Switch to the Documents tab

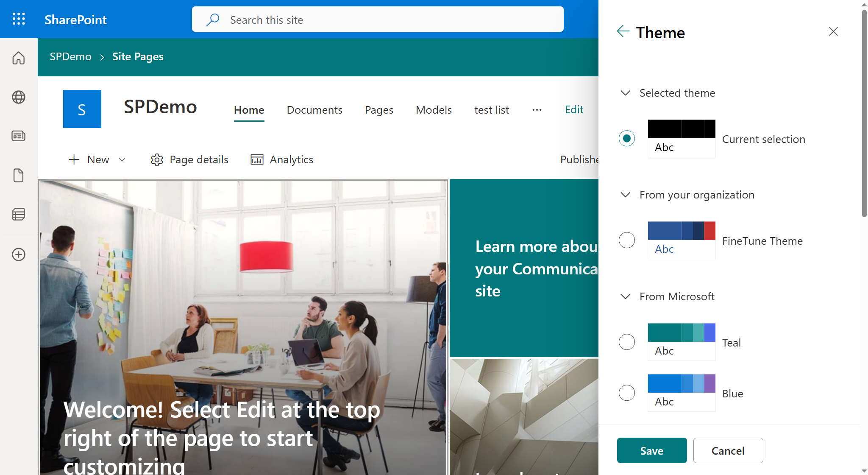(314, 109)
